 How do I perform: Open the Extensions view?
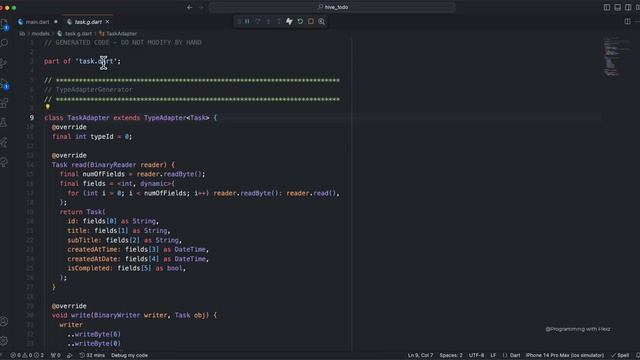coord(4,103)
